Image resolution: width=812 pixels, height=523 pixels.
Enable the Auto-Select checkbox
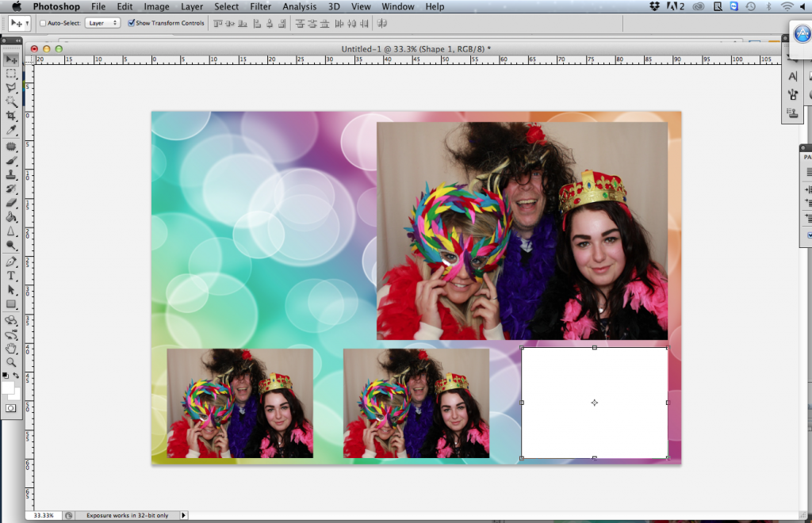pyautogui.click(x=43, y=23)
